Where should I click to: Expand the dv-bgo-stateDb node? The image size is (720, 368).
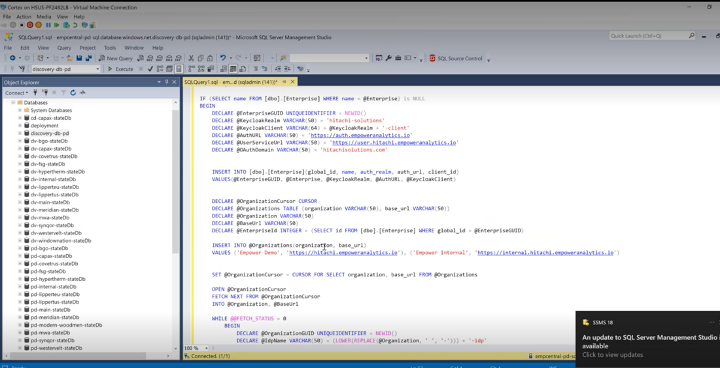point(20,141)
